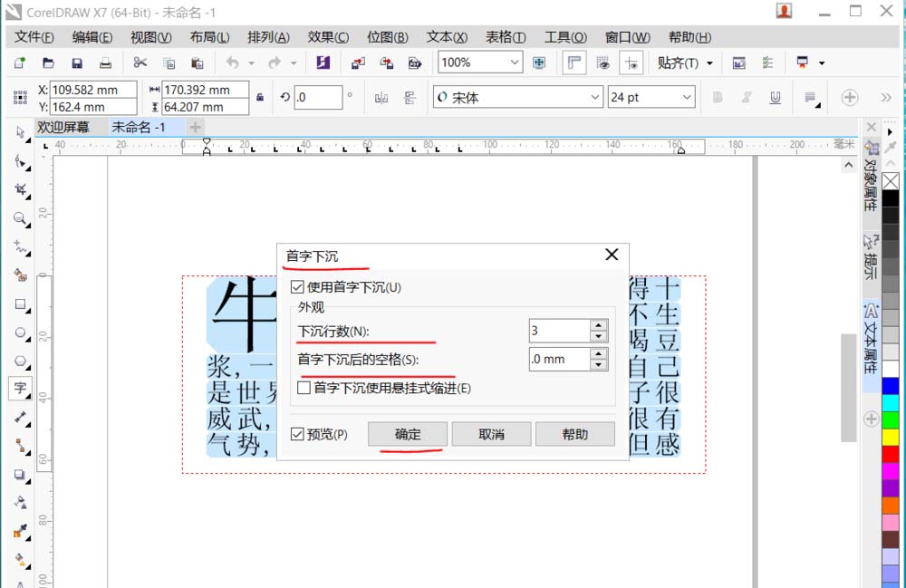Image resolution: width=906 pixels, height=588 pixels.
Task: Select the Rectangle tool
Action: 20,304
